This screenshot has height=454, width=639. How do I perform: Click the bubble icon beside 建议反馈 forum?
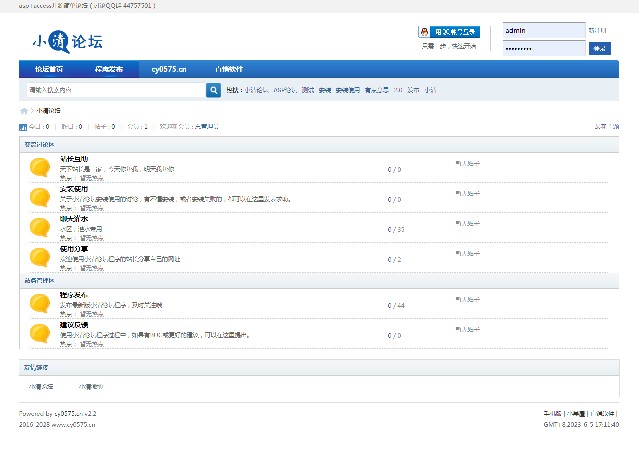coord(40,333)
